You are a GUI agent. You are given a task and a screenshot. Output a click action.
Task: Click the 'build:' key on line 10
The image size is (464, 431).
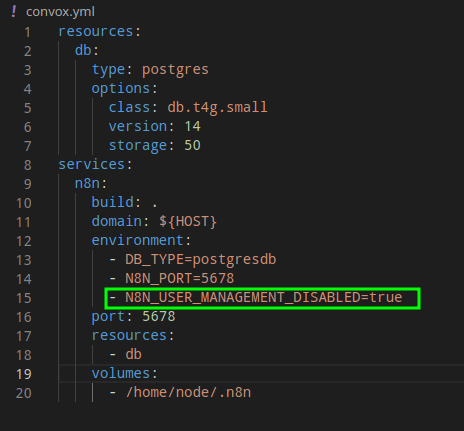[116, 202]
